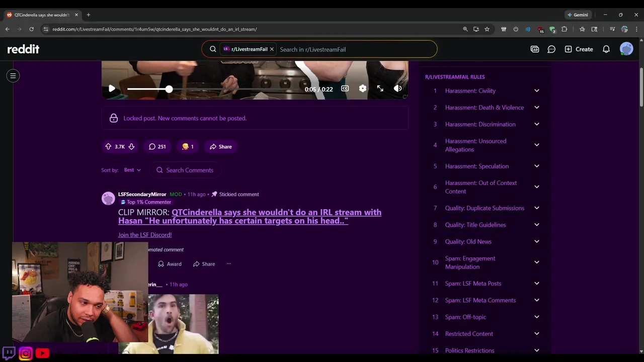Share the stickied comment
The height and width of the screenshot is (362, 644).
tap(204, 264)
